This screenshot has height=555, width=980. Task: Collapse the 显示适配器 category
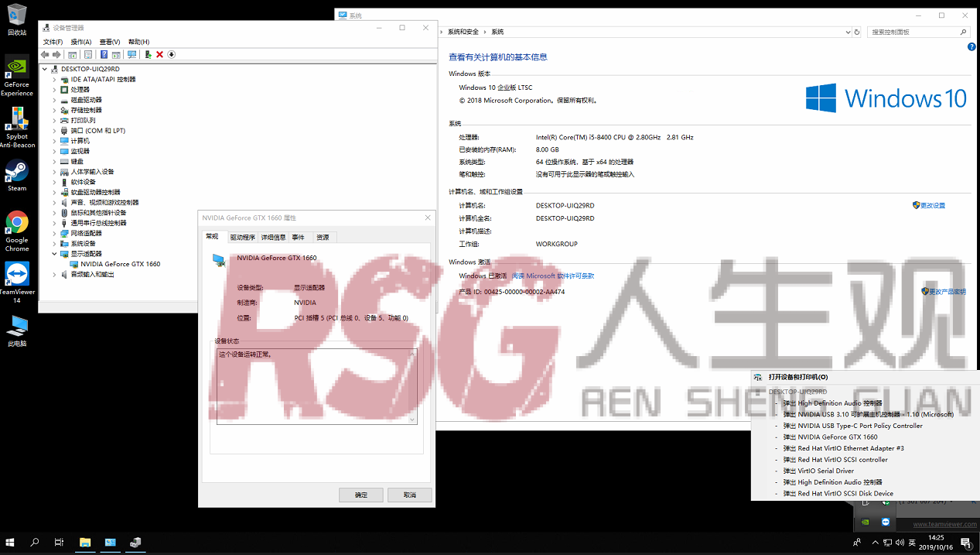54,253
